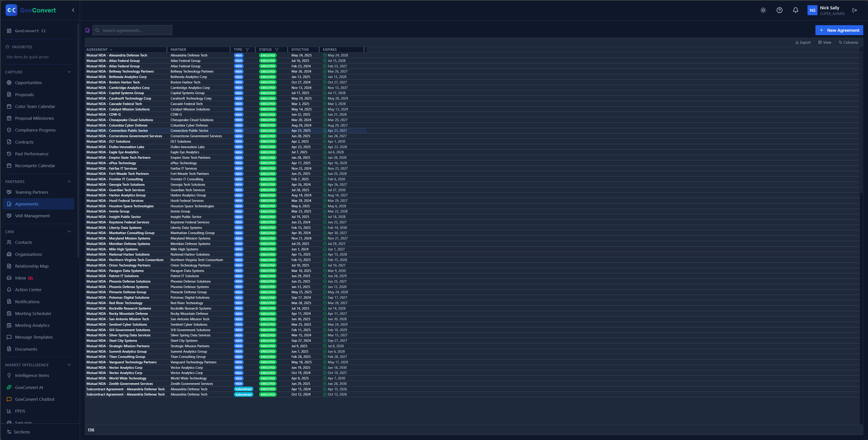Click partner cell Zenith Government Services
Screen dimensions: 868x440
[x=192, y=384]
